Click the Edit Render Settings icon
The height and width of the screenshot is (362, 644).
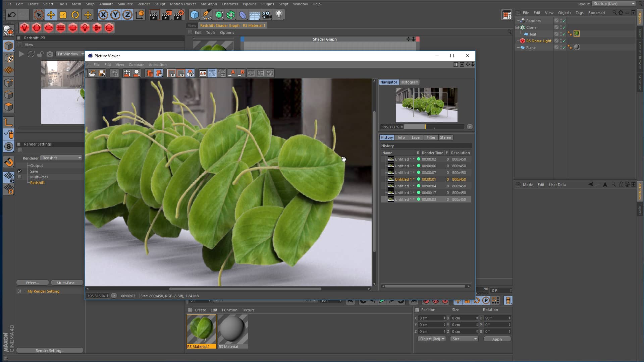click(x=179, y=15)
